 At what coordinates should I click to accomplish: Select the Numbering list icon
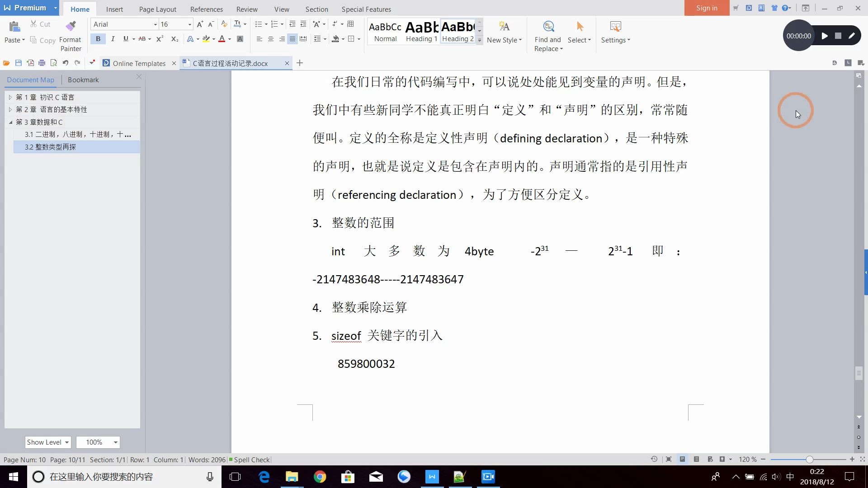pos(275,24)
